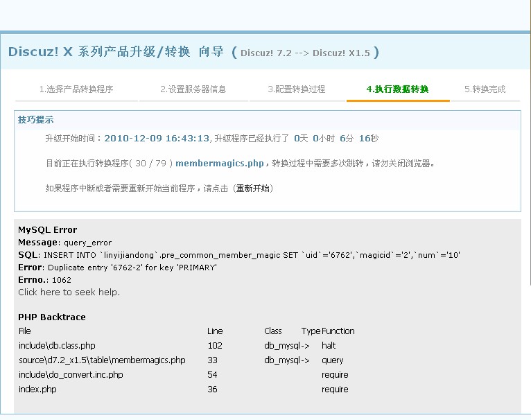Click the 'Class' column header
Viewport: 531px width, 420px height.
point(273,331)
